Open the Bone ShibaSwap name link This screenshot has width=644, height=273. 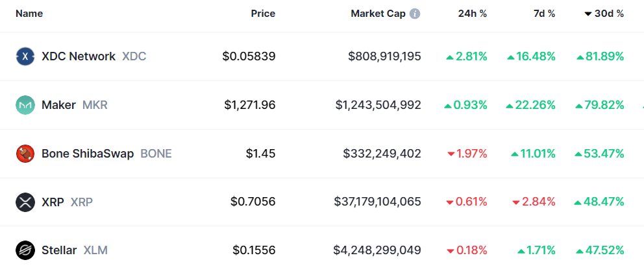[88, 154]
